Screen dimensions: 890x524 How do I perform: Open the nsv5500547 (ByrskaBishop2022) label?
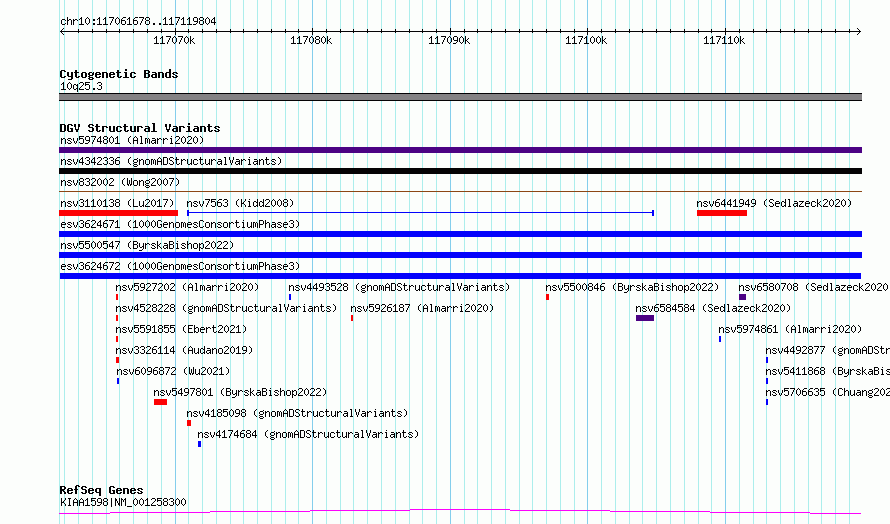[x=147, y=245]
